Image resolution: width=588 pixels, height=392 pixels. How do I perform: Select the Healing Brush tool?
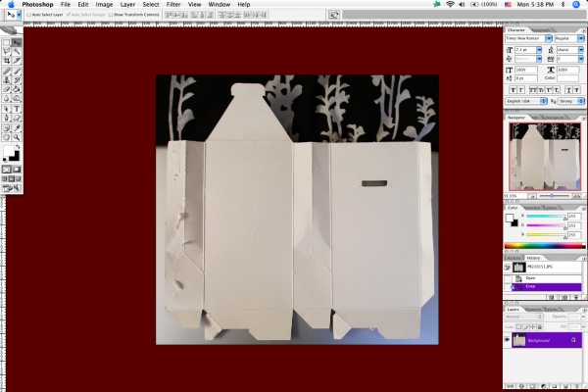[x=7, y=72]
